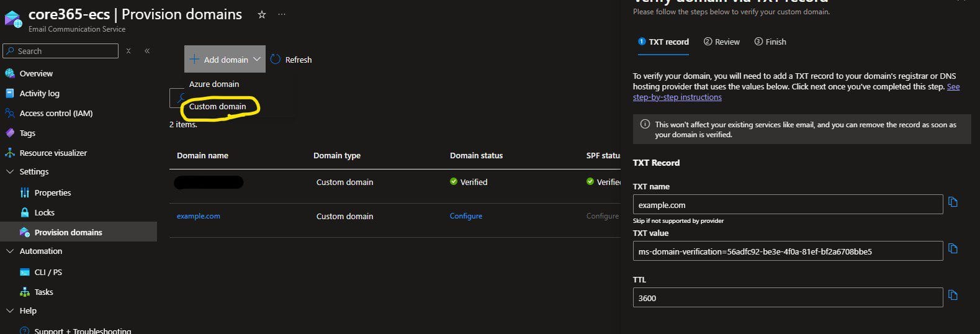Open Resource visualizer page
980x334 pixels.
click(x=53, y=153)
